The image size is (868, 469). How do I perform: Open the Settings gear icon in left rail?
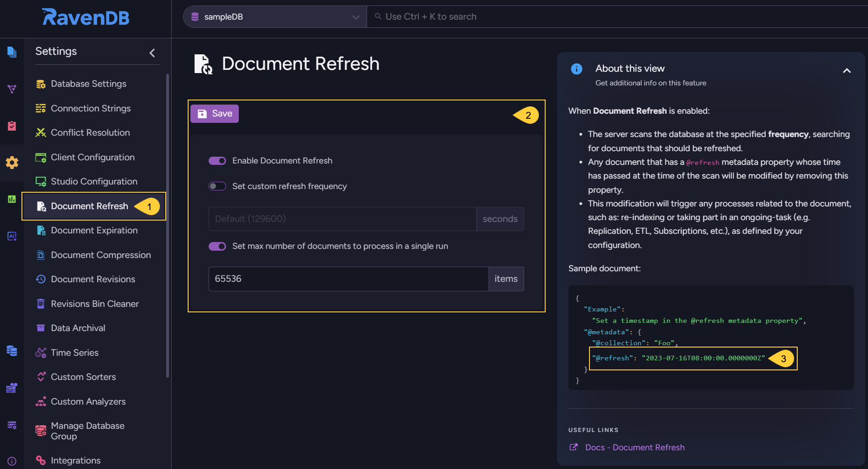tap(12, 163)
